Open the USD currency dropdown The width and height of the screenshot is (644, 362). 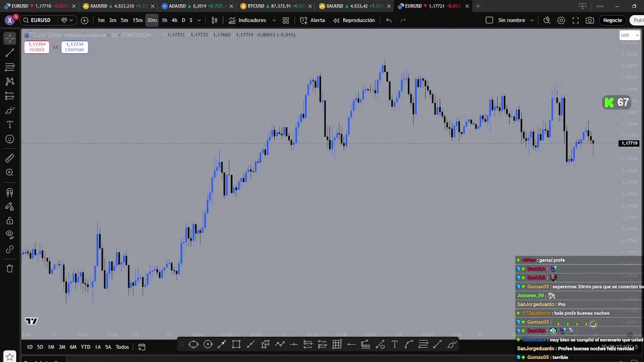[x=629, y=35]
